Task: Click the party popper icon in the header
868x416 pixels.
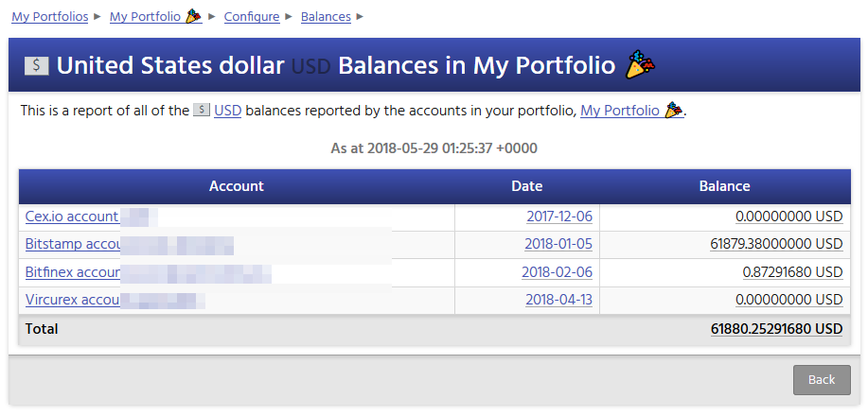Action: [x=641, y=65]
